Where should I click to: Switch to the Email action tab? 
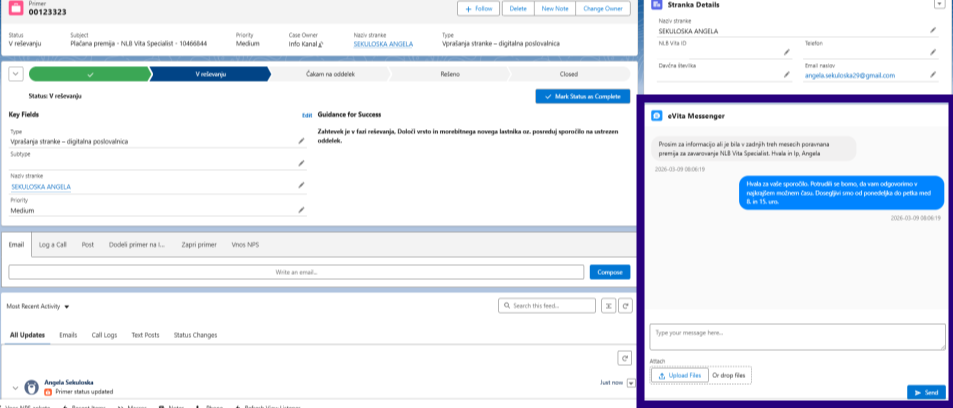pos(16,244)
